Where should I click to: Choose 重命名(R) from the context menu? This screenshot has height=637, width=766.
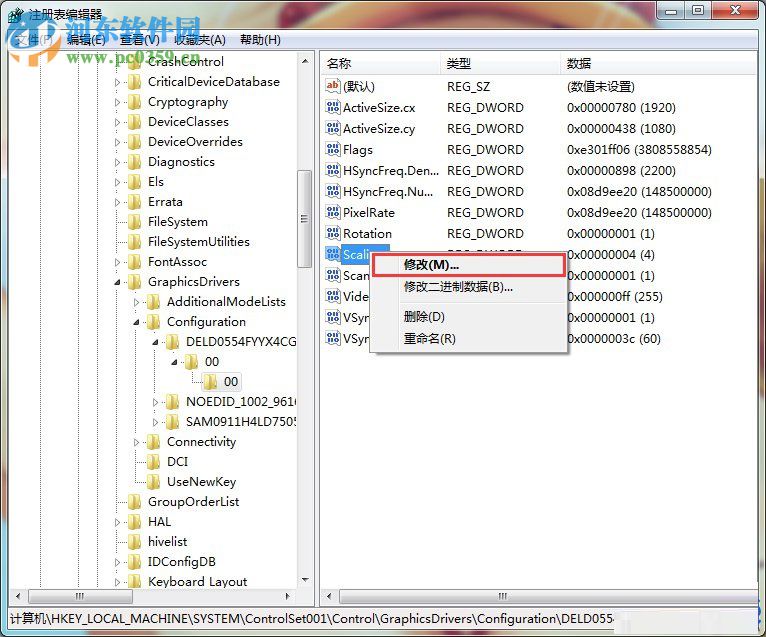coord(468,339)
